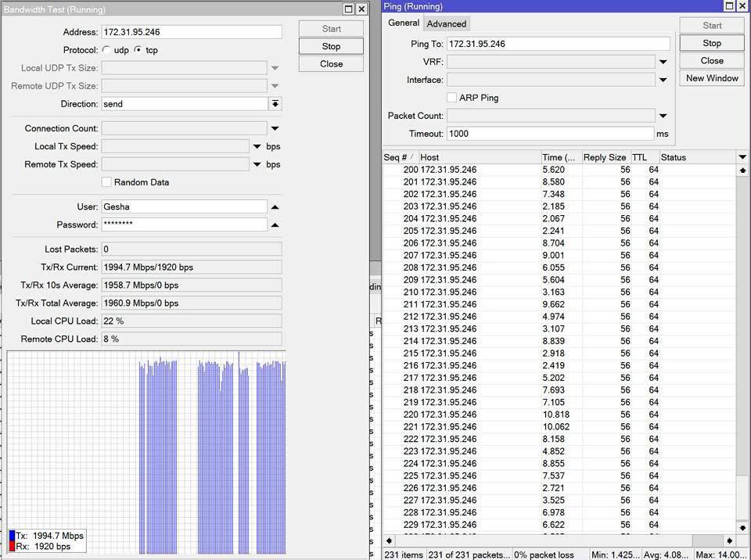751x560 pixels.
Task: Expand the Remote Tx Speed field arrow
Action: pos(257,164)
